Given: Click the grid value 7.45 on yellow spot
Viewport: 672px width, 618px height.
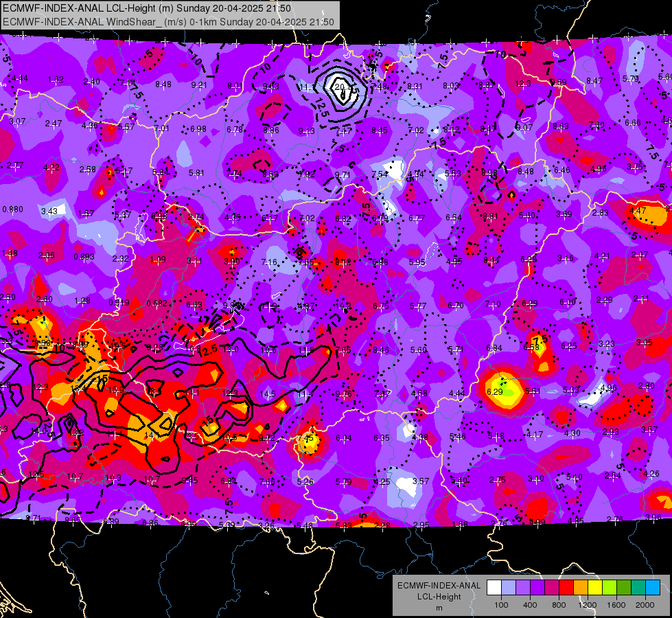Looking at the screenshot, I should click(x=305, y=438).
